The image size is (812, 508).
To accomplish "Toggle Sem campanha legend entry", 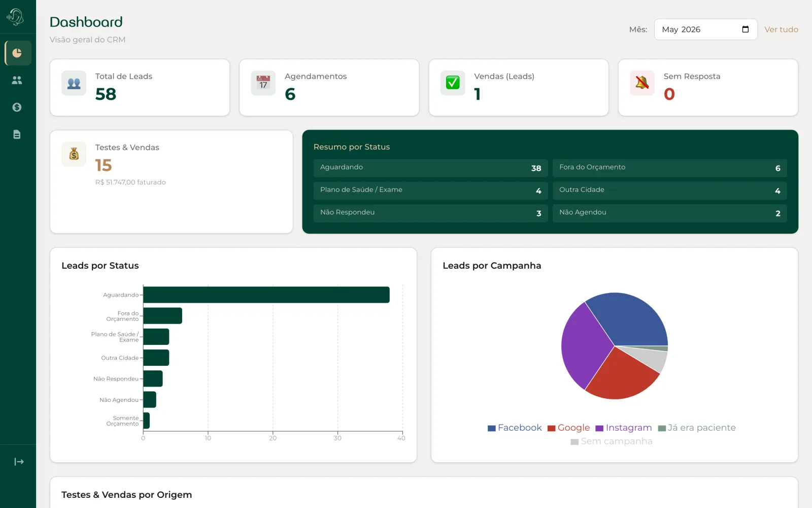I will 612,441.
